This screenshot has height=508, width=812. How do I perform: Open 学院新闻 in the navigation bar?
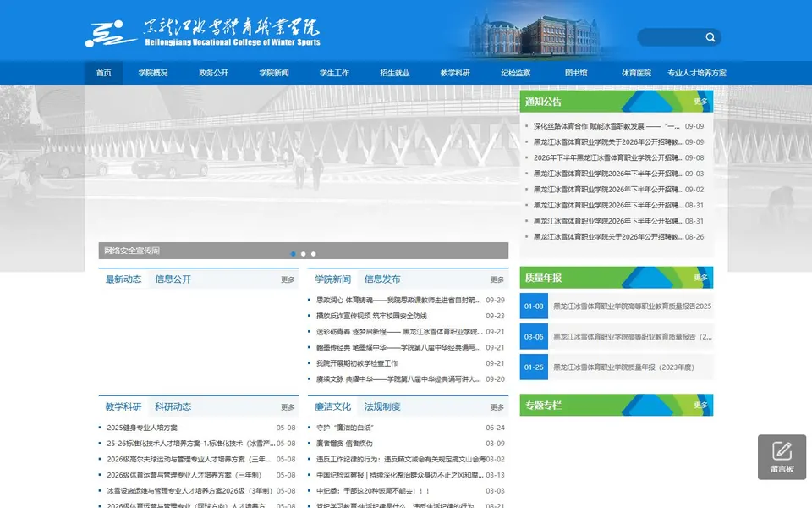tap(274, 73)
